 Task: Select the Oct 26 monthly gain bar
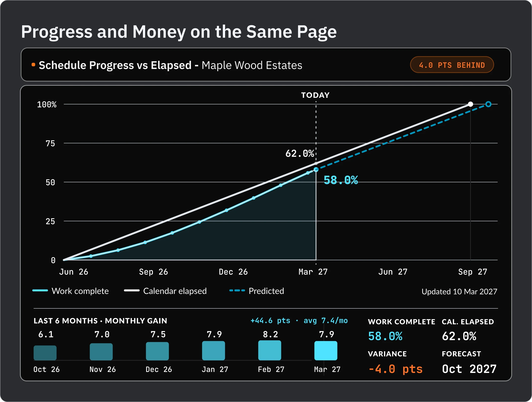coord(45,353)
